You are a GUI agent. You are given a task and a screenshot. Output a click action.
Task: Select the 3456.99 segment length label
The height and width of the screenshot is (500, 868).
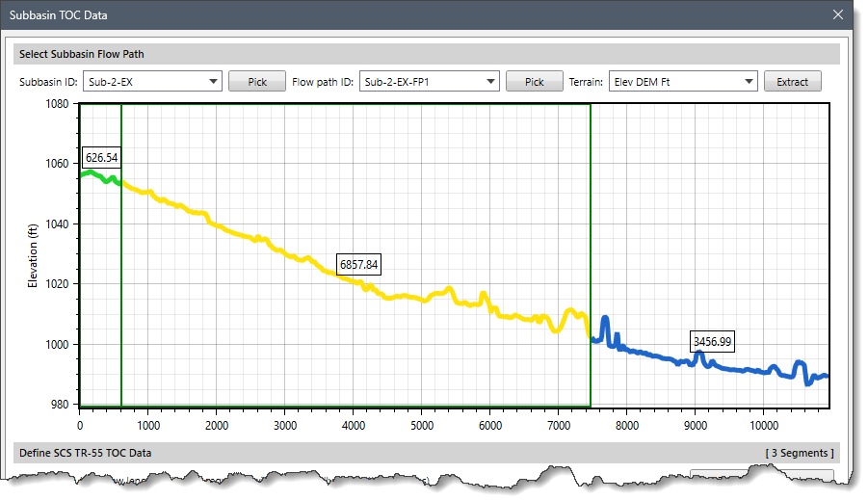pos(712,341)
